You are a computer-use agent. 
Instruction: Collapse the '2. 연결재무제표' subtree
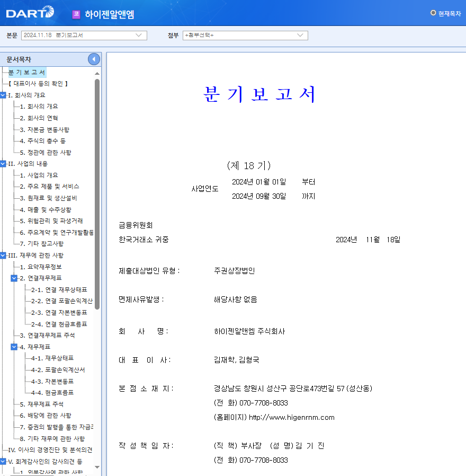[x=14, y=278]
